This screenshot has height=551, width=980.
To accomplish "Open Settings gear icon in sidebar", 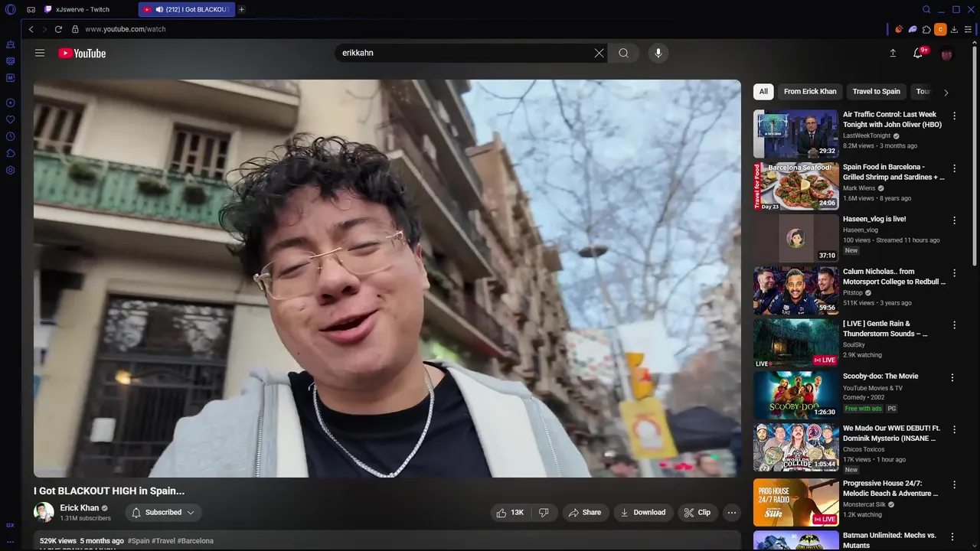I will pyautogui.click(x=11, y=170).
